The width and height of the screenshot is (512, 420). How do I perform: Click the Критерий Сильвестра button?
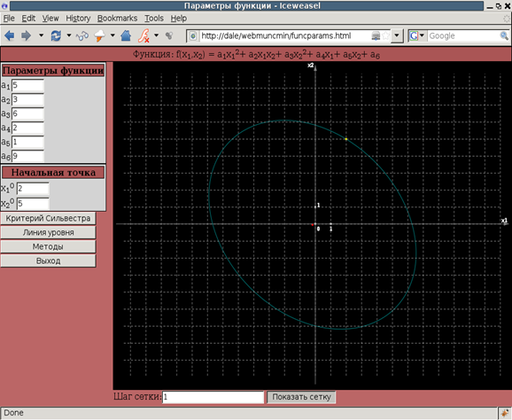(48, 218)
